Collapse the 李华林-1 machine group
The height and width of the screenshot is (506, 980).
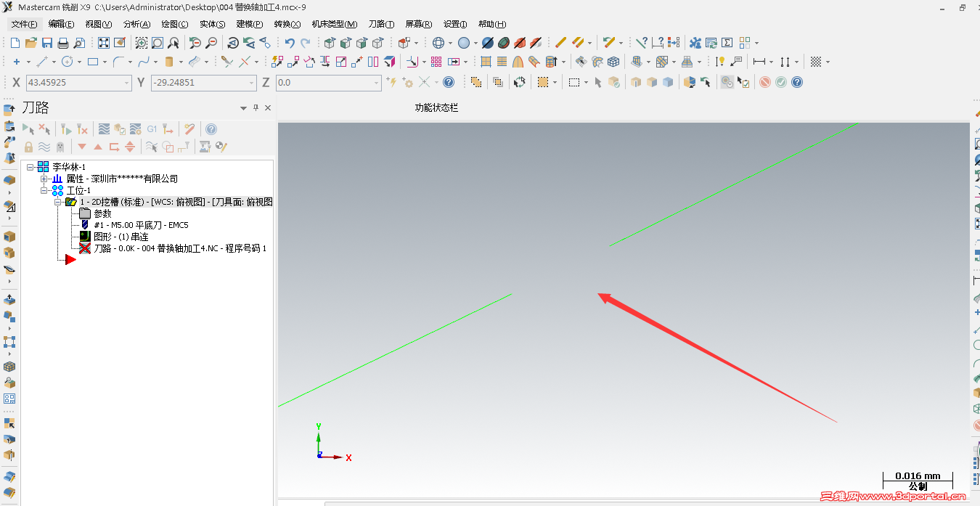point(30,167)
